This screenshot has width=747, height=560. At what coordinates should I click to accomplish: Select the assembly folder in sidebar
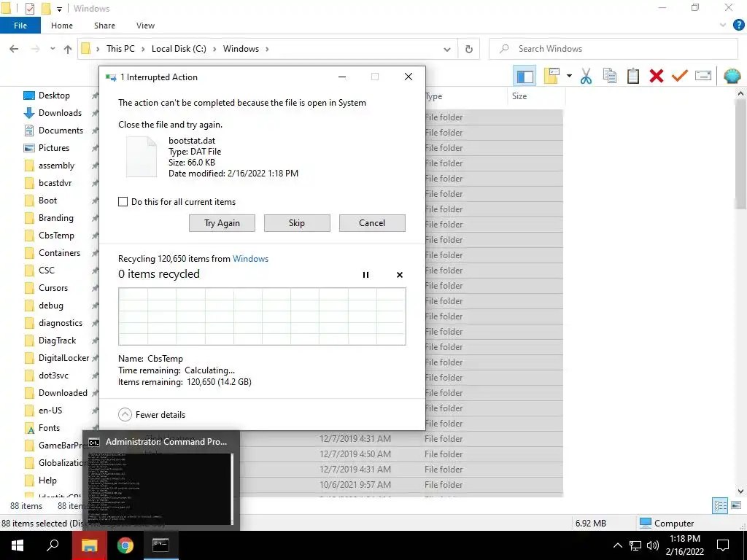tap(56, 166)
